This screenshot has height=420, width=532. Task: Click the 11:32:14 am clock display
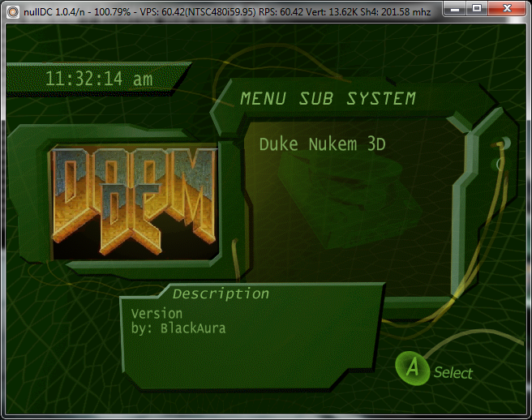tap(99, 79)
